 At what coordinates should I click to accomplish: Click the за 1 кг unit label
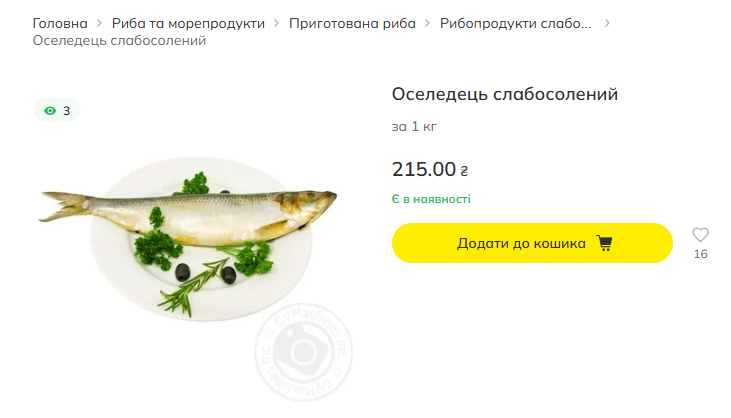click(x=414, y=126)
